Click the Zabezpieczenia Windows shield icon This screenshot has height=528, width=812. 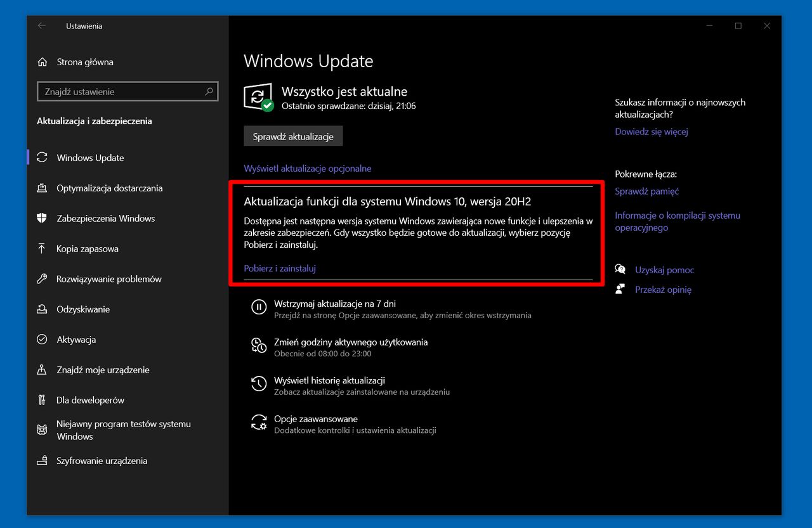43,218
